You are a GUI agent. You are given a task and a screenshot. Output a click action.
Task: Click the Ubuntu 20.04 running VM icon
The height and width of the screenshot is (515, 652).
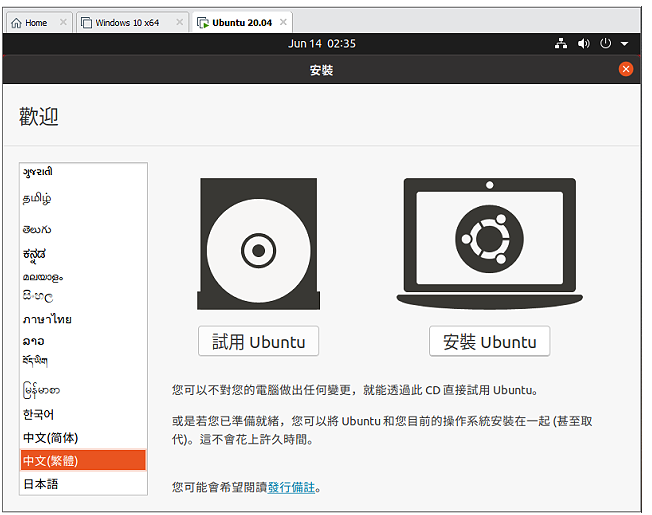(x=203, y=23)
